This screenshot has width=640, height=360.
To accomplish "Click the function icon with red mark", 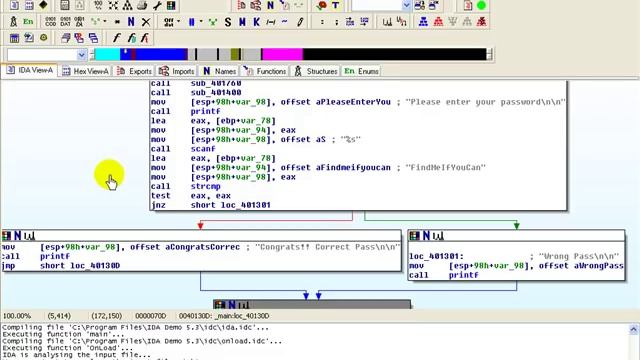I will pyautogui.click(x=145, y=38).
